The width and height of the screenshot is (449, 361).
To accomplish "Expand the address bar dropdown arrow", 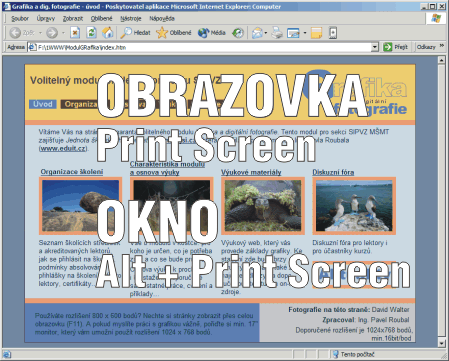I will tap(375, 47).
